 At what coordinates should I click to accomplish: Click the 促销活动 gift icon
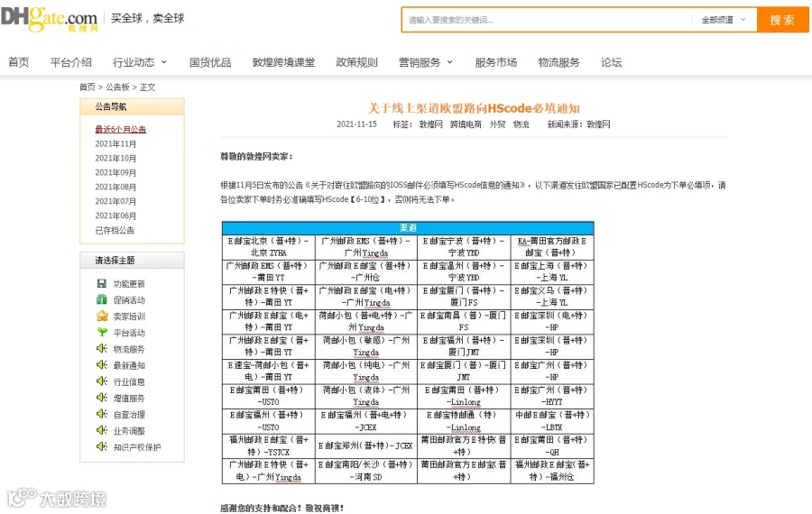pyautogui.click(x=101, y=299)
